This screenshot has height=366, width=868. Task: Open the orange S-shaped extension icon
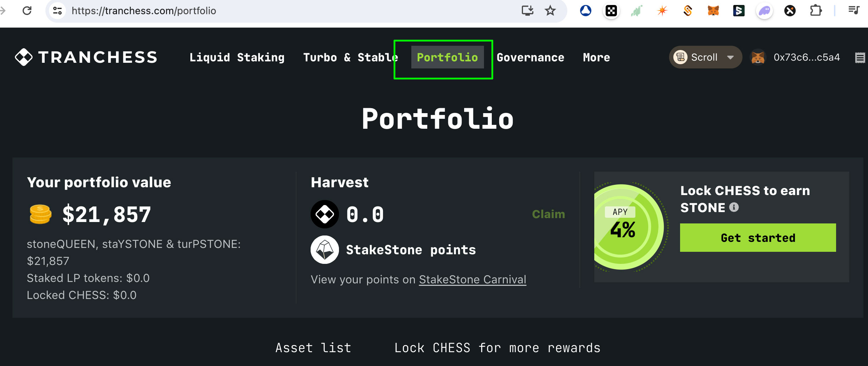(x=688, y=11)
